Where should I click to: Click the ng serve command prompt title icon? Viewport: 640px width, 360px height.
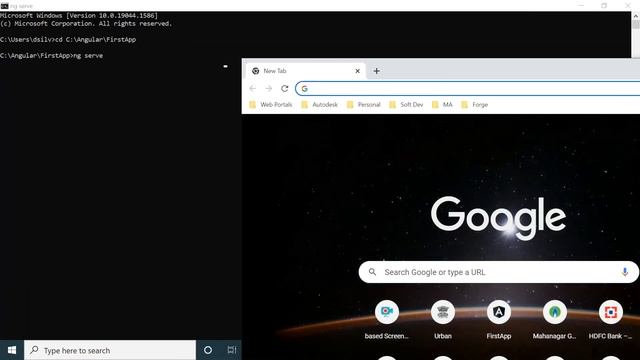(4, 6)
